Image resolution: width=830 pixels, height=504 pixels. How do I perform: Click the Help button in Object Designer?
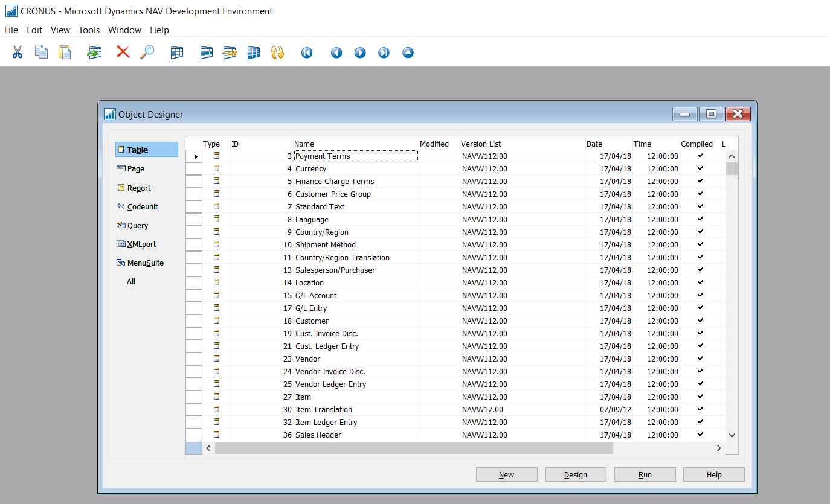point(714,474)
